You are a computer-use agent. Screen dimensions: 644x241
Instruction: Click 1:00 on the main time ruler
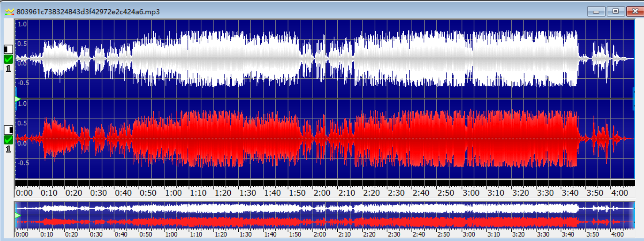point(173,193)
